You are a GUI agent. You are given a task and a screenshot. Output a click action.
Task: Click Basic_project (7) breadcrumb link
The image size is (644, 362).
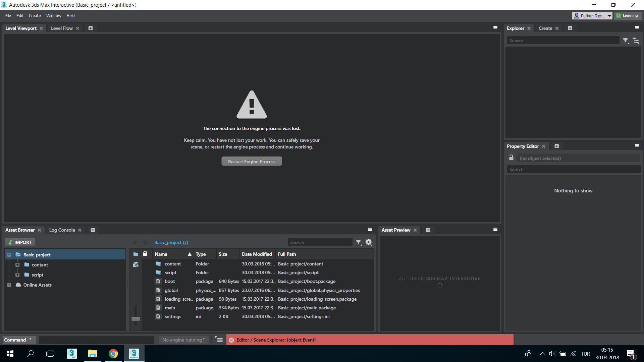click(x=171, y=243)
